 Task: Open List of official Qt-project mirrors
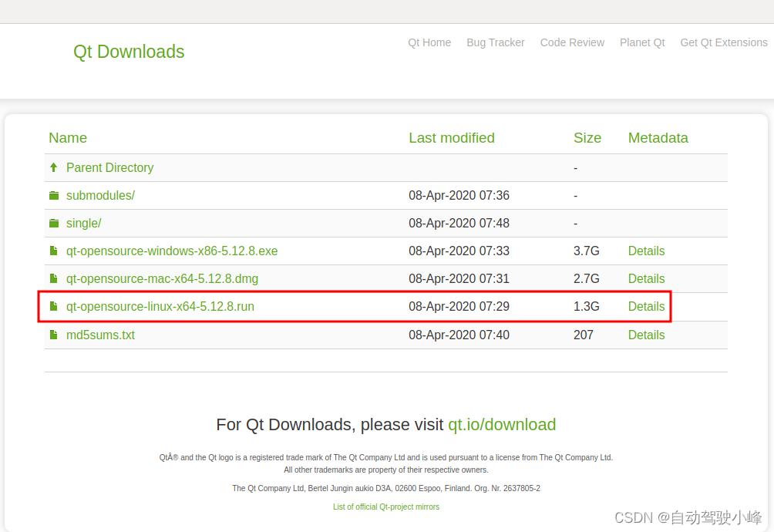point(386,507)
